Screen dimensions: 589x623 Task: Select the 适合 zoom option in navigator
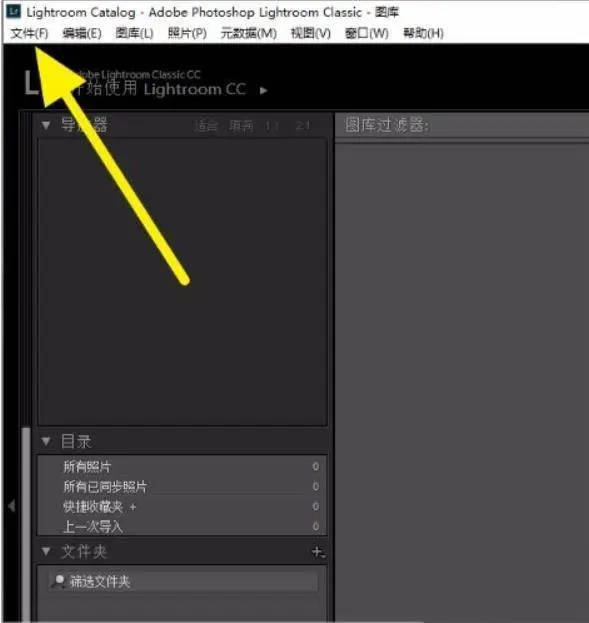click(x=205, y=126)
